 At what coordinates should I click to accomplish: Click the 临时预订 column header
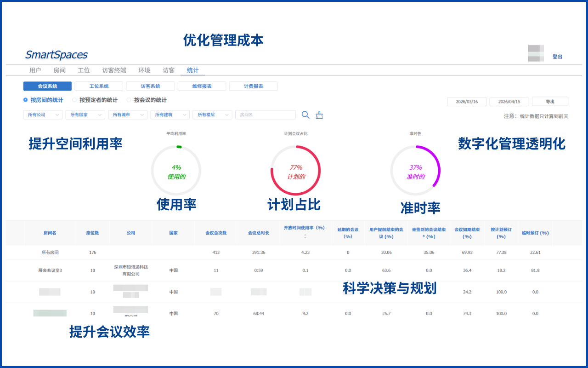(535, 233)
